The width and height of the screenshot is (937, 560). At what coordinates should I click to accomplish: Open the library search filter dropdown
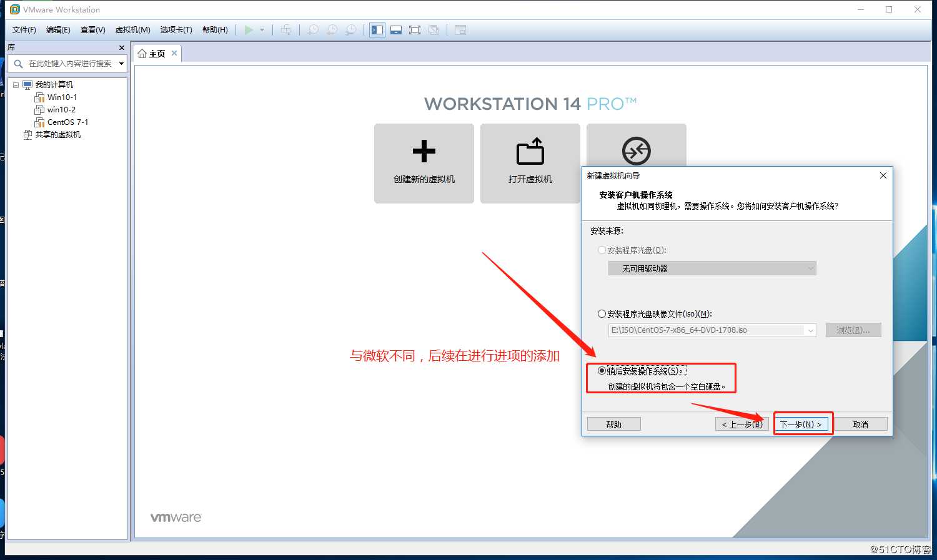point(121,64)
